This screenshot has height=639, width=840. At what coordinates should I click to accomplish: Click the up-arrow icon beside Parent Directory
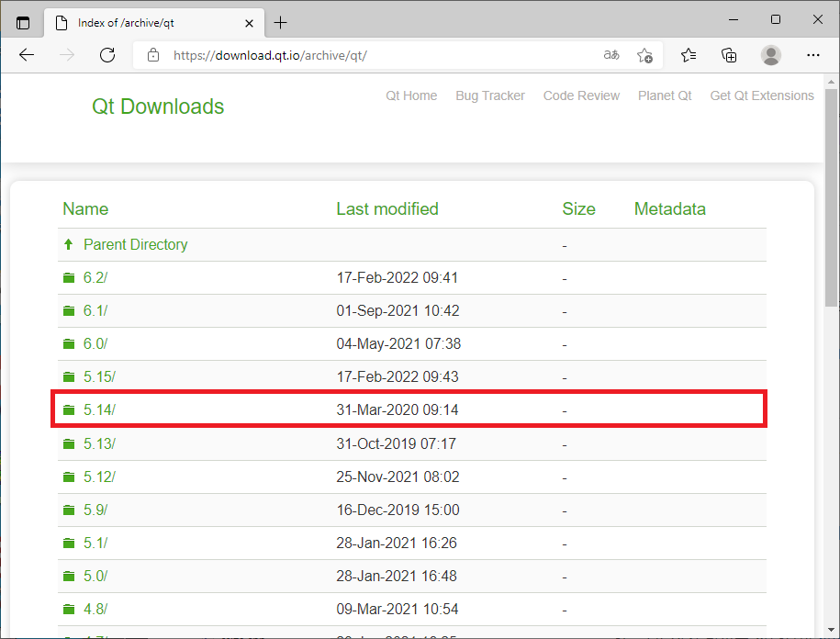(68, 245)
